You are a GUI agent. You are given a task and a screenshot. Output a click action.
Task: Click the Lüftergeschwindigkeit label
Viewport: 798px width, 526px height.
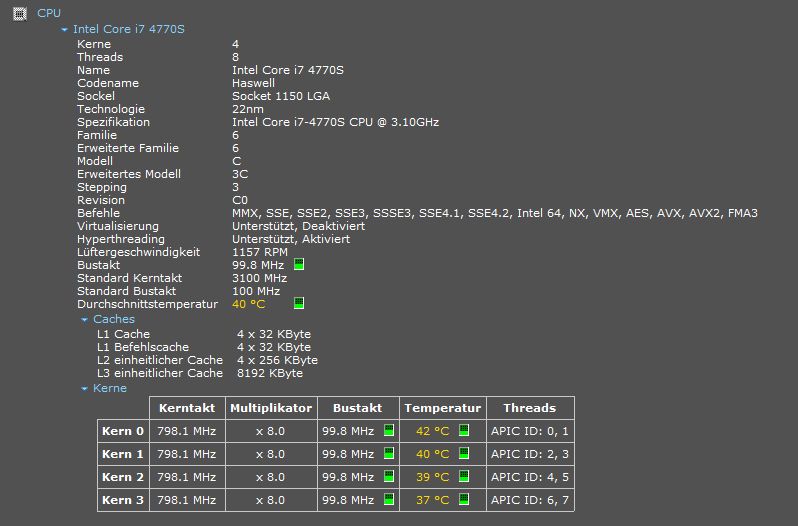(x=138, y=252)
